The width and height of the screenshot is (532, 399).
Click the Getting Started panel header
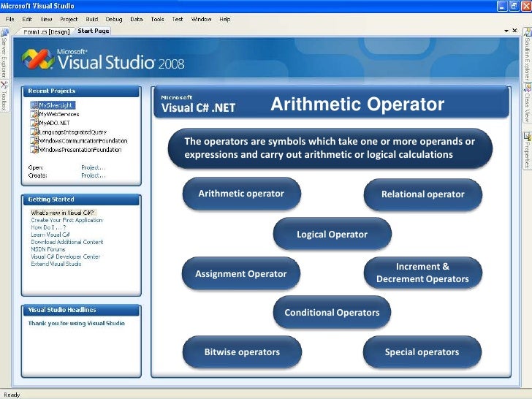[81, 199]
